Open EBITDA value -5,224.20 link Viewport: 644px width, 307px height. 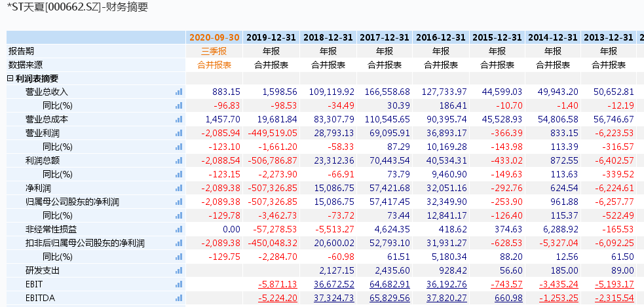[278, 298]
